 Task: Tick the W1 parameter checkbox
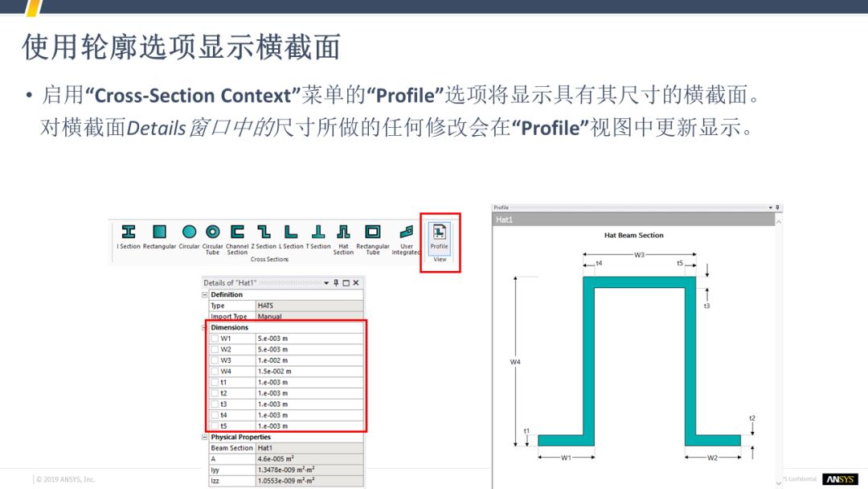(x=215, y=339)
